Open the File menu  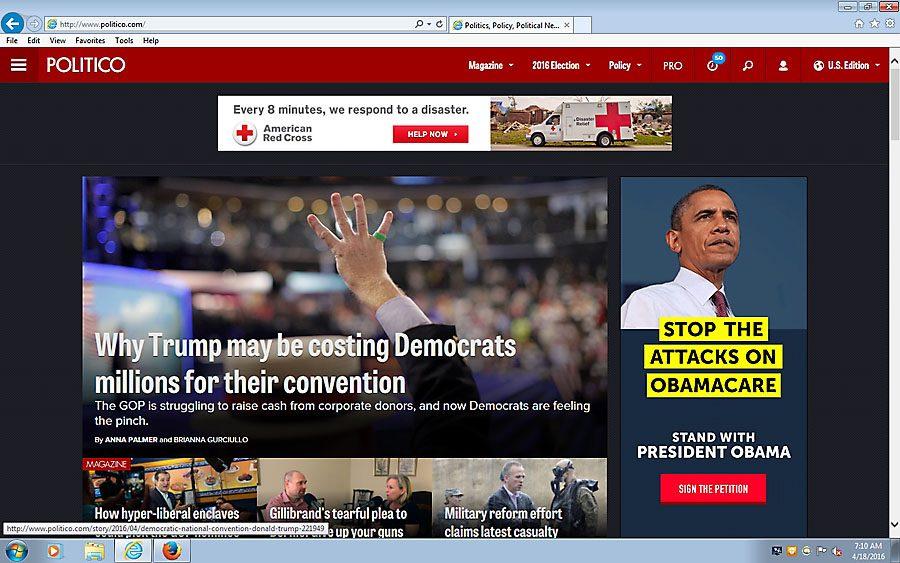[x=11, y=40]
